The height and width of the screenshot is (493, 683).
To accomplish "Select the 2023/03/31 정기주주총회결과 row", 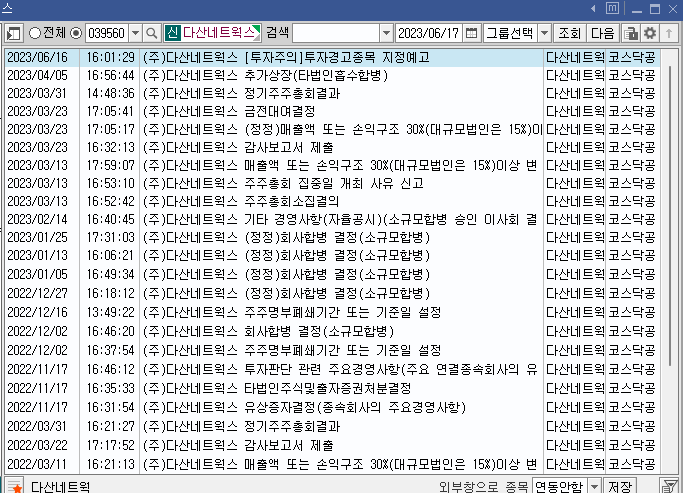I will point(332,93).
